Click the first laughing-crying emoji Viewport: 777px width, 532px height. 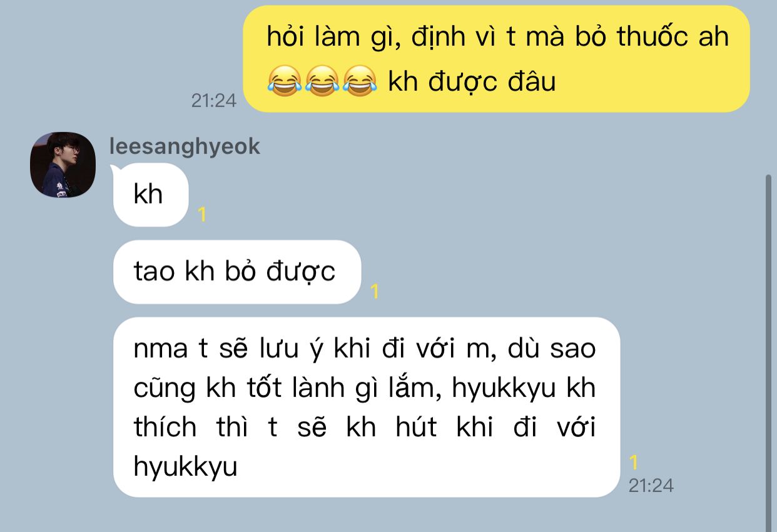coord(285,82)
